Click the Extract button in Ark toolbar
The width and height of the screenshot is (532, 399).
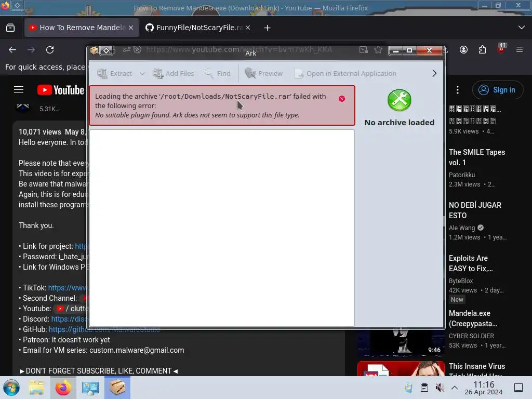[115, 73]
